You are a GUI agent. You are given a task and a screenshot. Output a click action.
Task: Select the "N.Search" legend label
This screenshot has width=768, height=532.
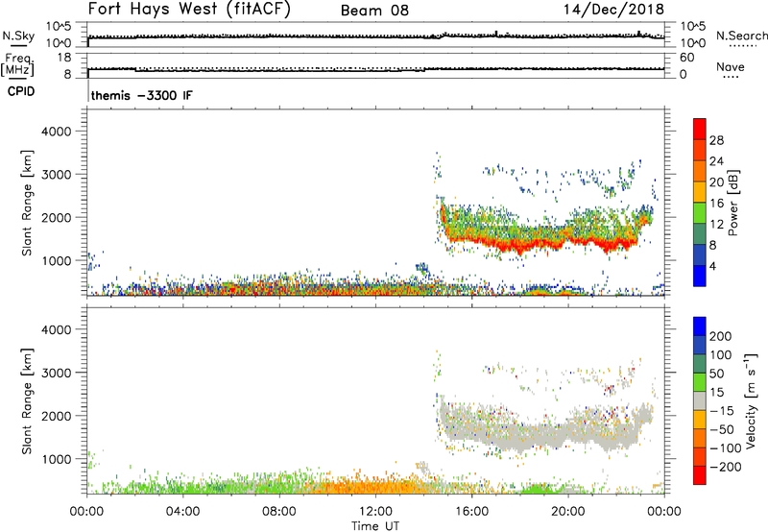(741, 36)
